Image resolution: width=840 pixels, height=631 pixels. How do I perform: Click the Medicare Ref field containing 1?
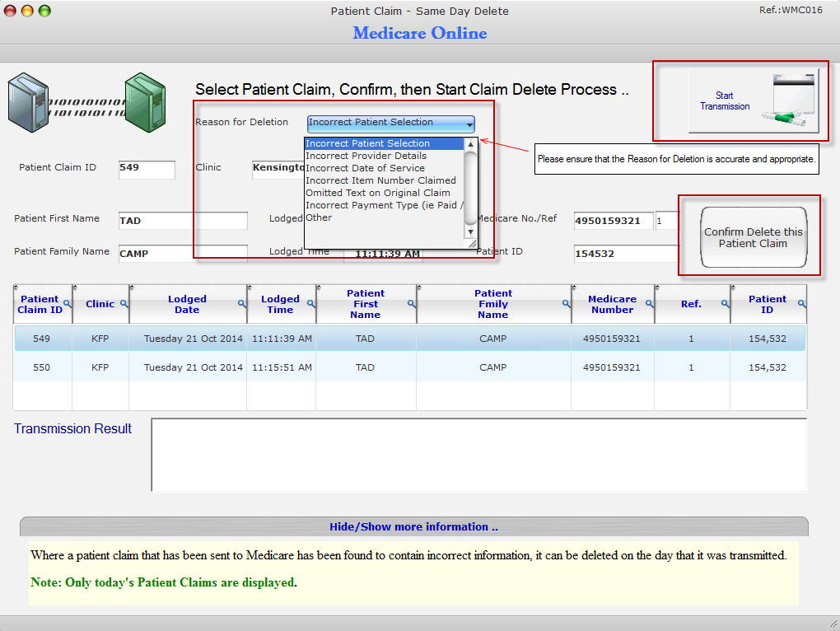(x=667, y=221)
